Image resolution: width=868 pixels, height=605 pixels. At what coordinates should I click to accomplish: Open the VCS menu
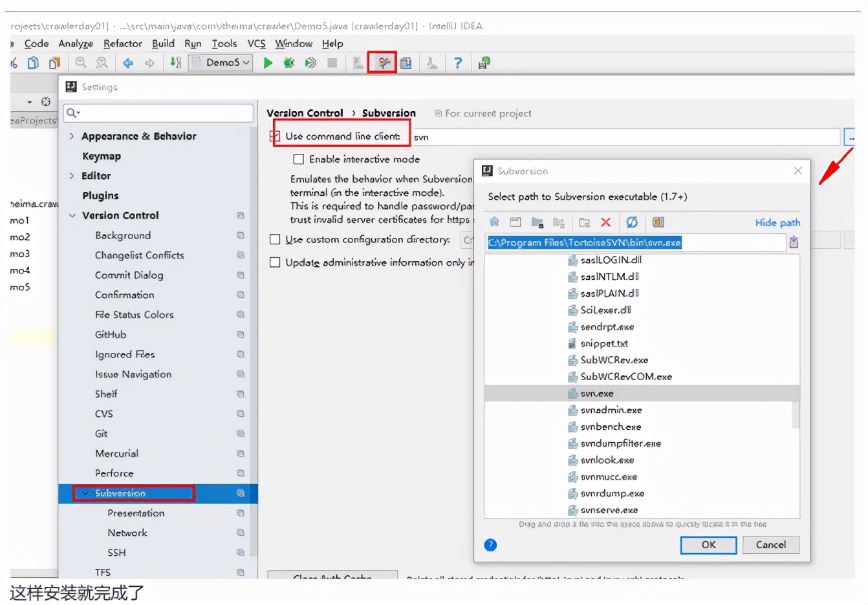256,43
